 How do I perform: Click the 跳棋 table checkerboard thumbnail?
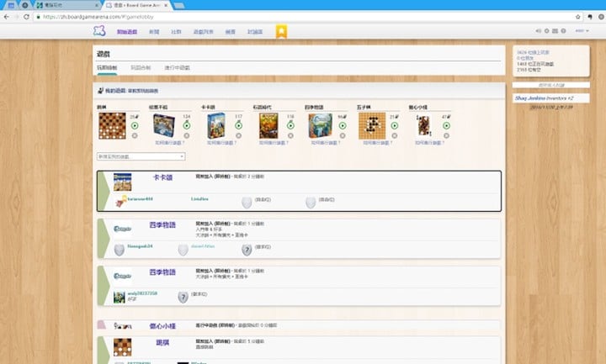pos(123,347)
